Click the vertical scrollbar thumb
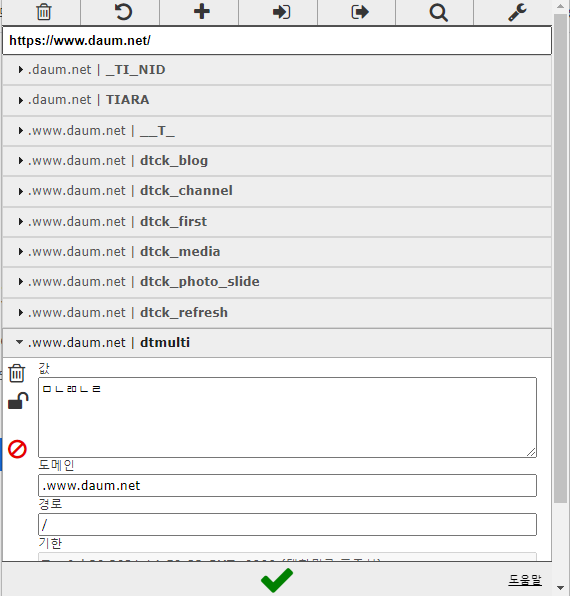 point(560,258)
